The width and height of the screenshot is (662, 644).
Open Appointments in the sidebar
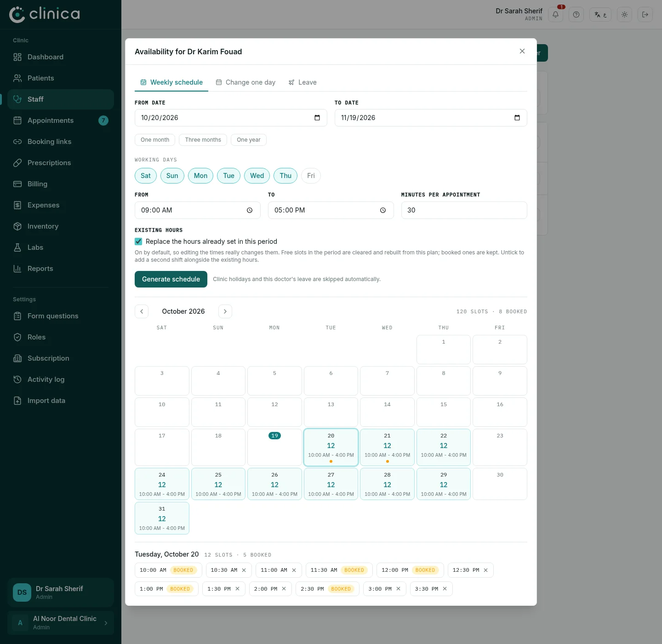(x=61, y=121)
